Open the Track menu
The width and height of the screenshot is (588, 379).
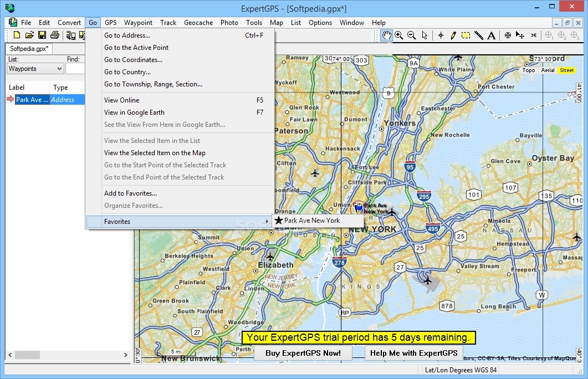tap(168, 23)
